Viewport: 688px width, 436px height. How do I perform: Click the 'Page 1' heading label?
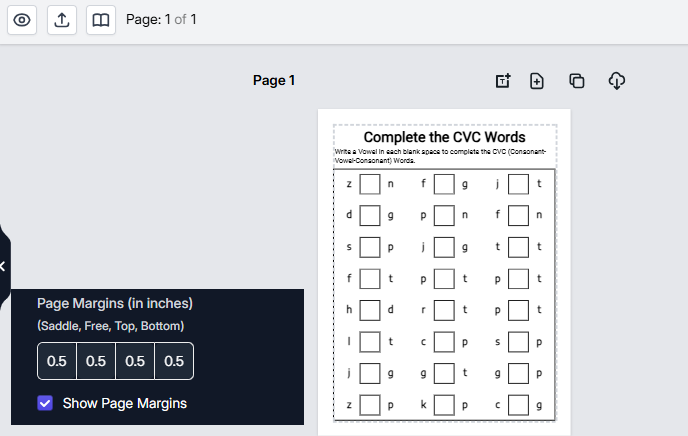pos(274,81)
